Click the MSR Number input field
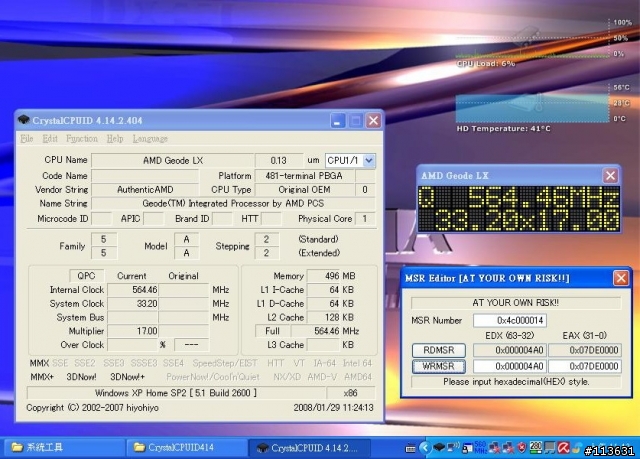This screenshot has width=640, height=459. 510,320
